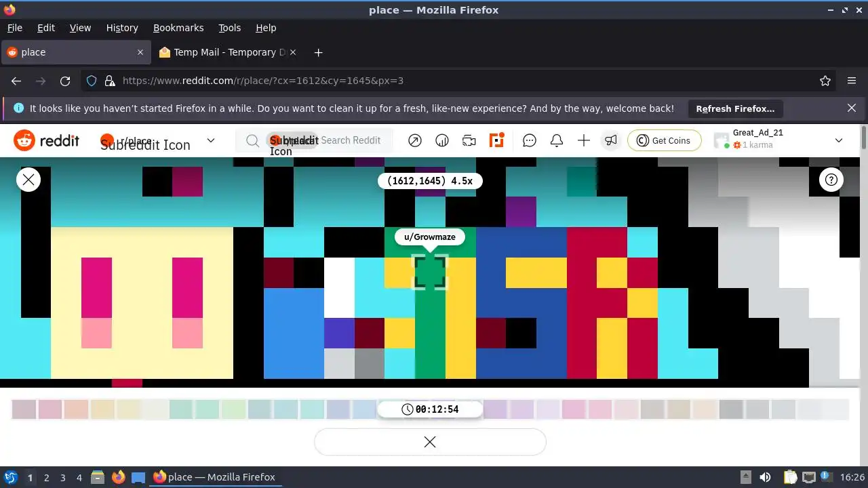868x488 pixels.
Task: Open the Bookmarks menu
Action: coord(178,28)
